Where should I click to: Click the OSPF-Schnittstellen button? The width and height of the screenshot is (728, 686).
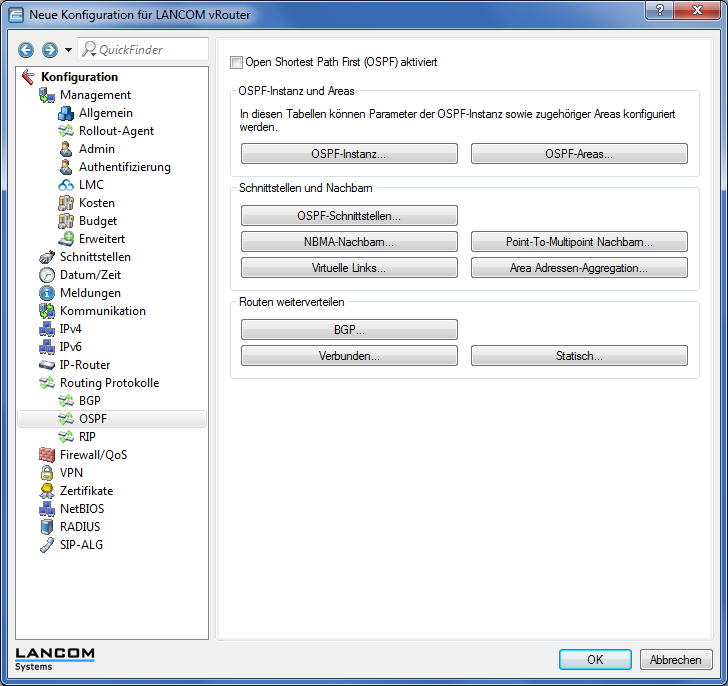pos(349,216)
